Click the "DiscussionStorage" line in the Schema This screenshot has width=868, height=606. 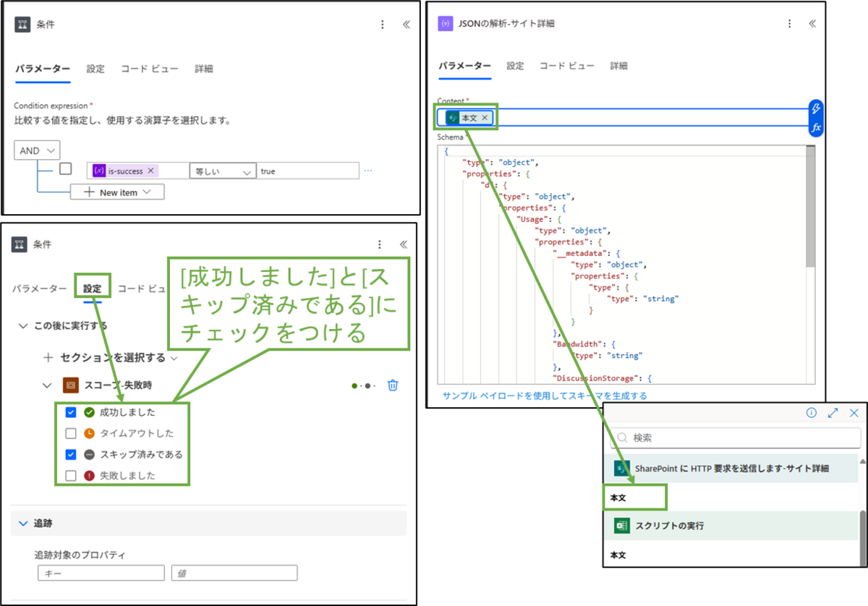603,377
